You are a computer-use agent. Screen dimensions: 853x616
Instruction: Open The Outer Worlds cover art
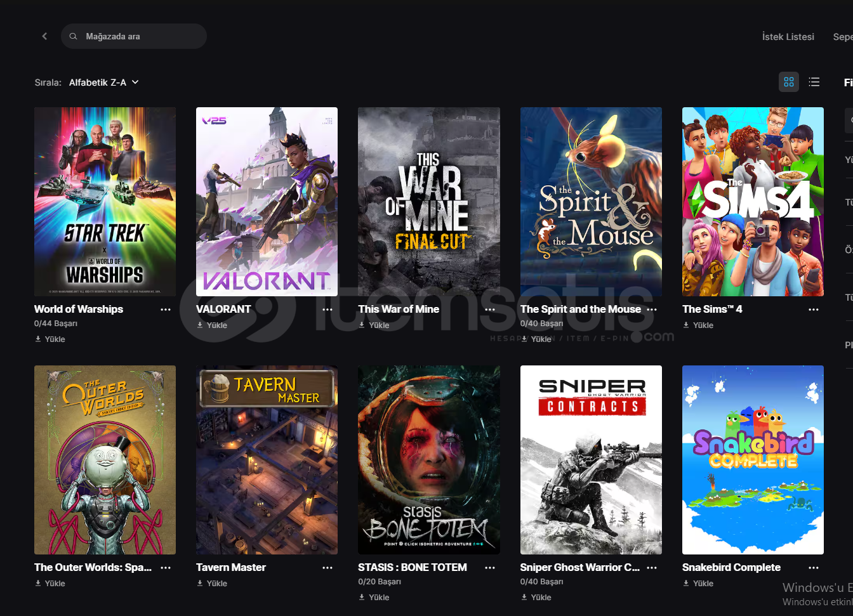105,460
